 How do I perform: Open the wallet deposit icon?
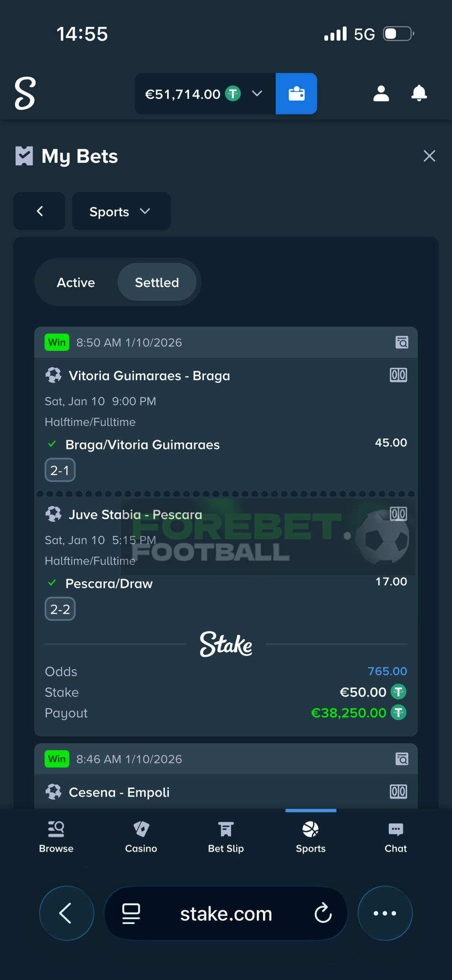[x=296, y=94]
